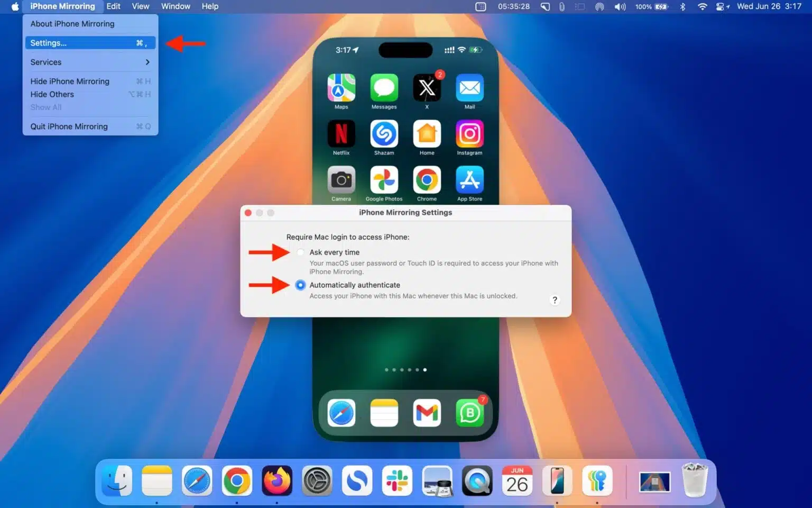The image size is (812, 508).
Task: Select the Automatically authenticate option
Action: [x=300, y=285]
